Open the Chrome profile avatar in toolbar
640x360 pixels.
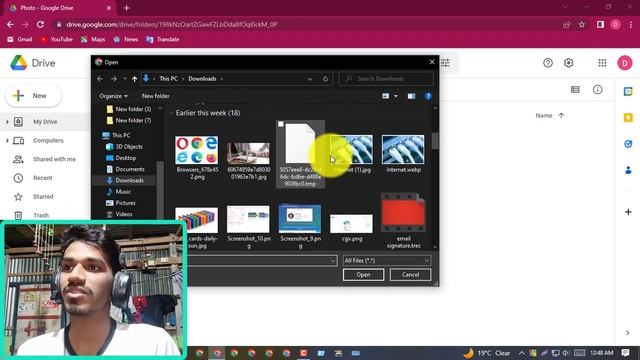[616, 24]
